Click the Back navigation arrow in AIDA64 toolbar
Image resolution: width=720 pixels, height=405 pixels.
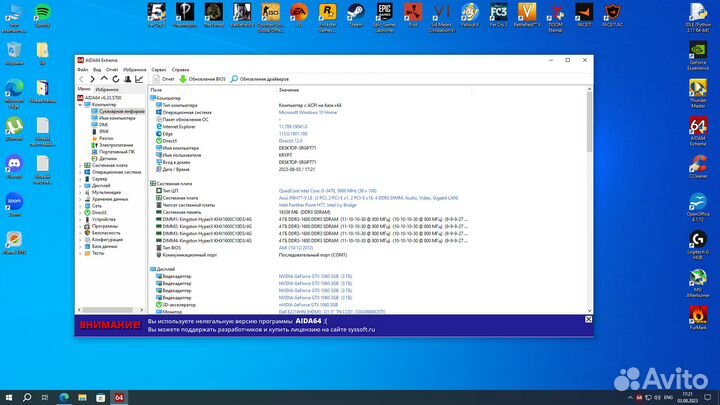pyautogui.click(x=81, y=78)
